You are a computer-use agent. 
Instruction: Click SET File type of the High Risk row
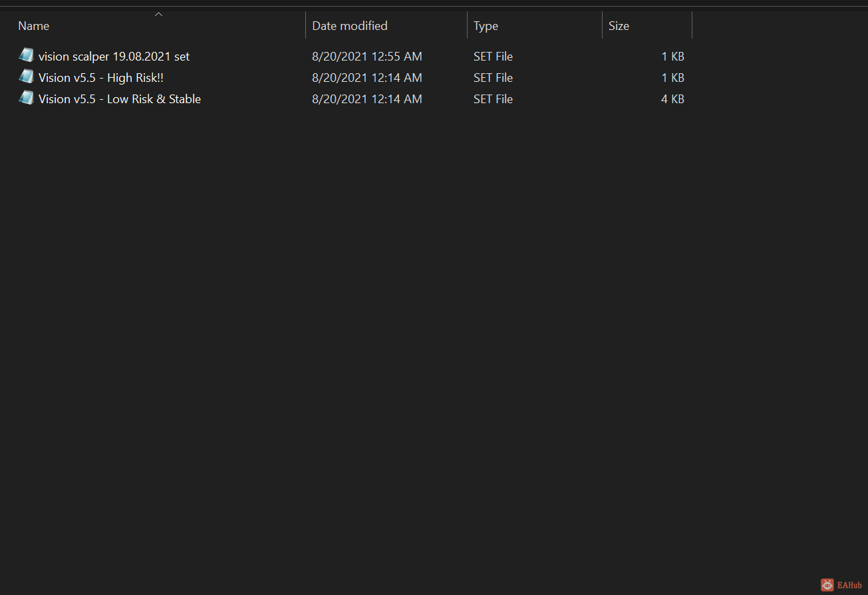493,78
